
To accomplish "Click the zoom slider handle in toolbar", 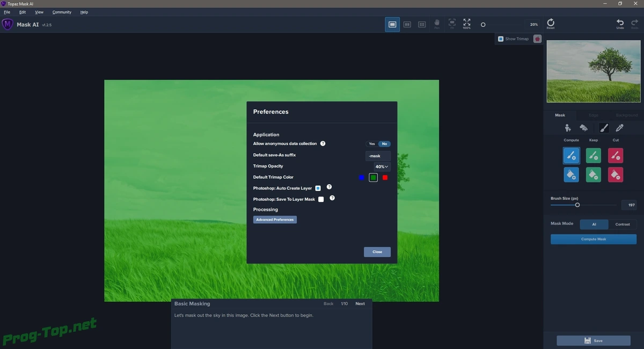I will [x=483, y=25].
